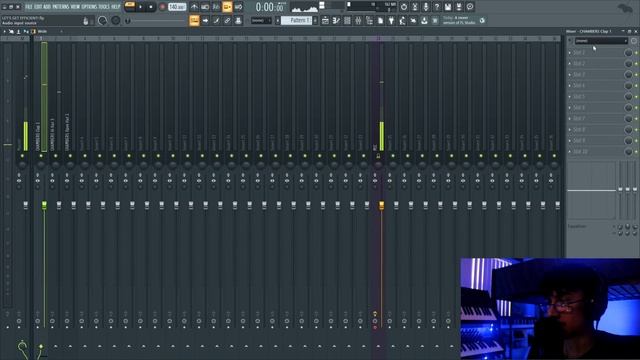The image size is (640, 360).
Task: Click Slot 7 mix level knob
Action: [628, 119]
